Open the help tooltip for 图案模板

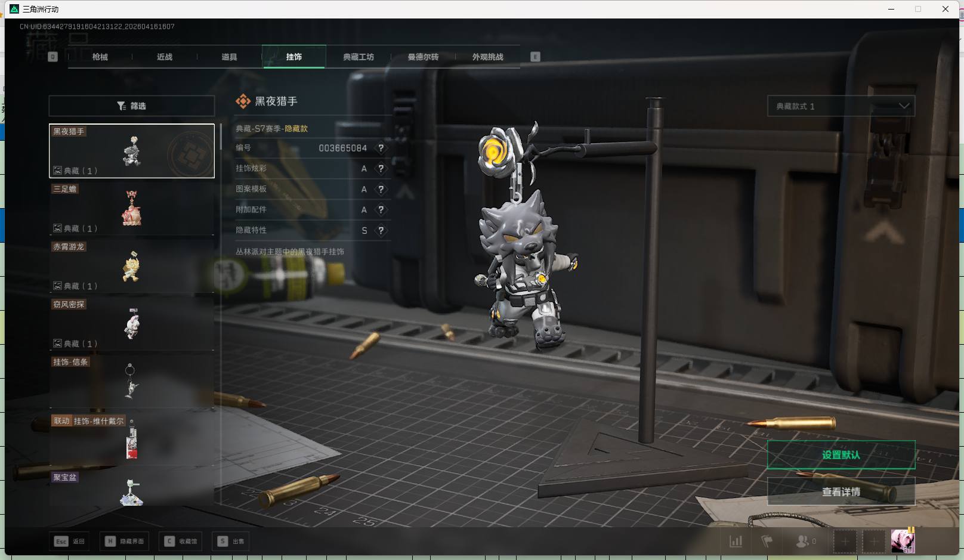381,190
